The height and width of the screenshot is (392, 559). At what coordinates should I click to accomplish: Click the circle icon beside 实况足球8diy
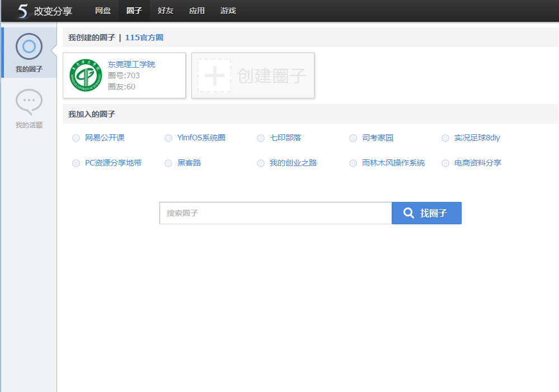(x=445, y=138)
